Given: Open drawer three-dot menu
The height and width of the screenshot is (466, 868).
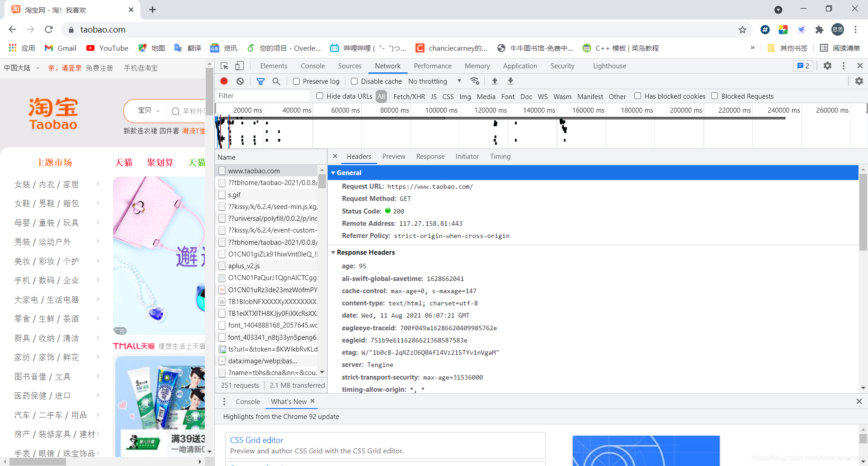Looking at the screenshot, I should [224, 401].
